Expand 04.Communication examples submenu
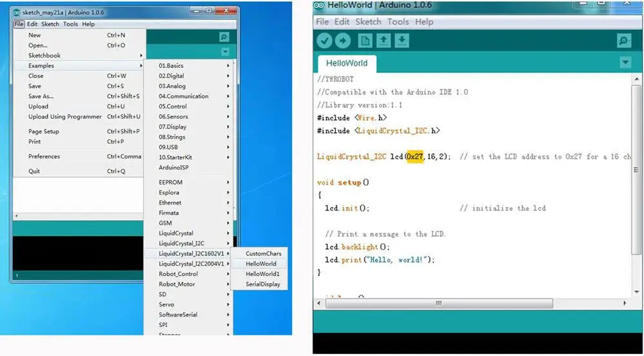The height and width of the screenshot is (356, 644). (x=188, y=96)
